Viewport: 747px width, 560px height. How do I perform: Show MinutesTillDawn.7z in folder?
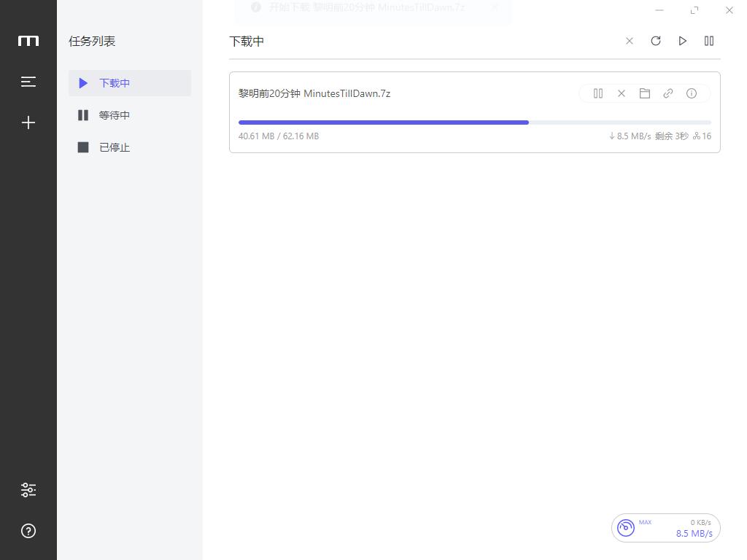[645, 93]
